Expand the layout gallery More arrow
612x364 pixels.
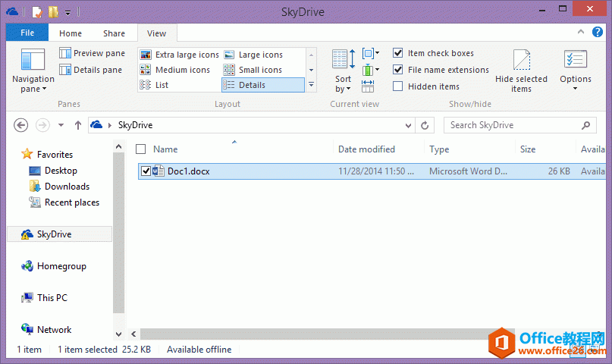point(311,84)
